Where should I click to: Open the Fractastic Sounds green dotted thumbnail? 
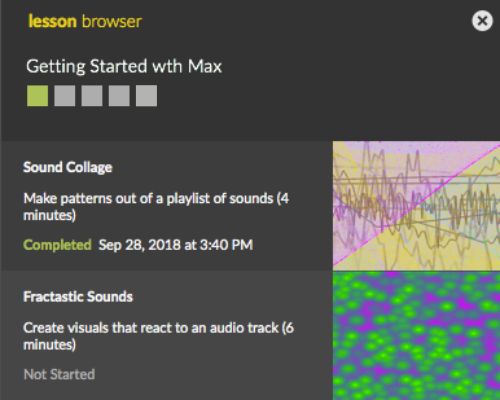click(416, 336)
